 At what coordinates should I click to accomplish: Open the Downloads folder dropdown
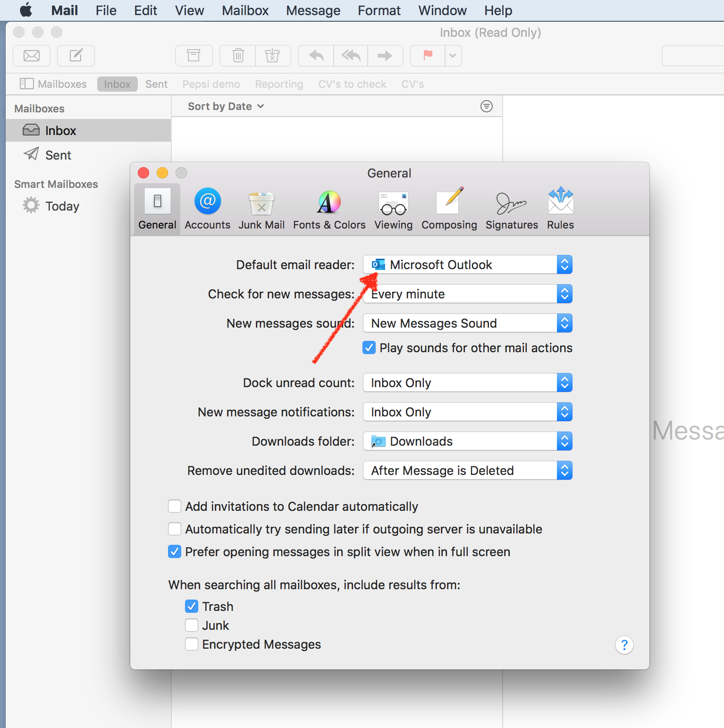pyautogui.click(x=467, y=441)
